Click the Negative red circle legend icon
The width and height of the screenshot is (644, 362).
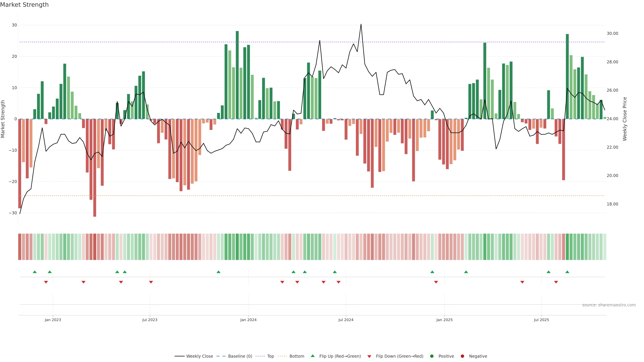tap(462, 356)
